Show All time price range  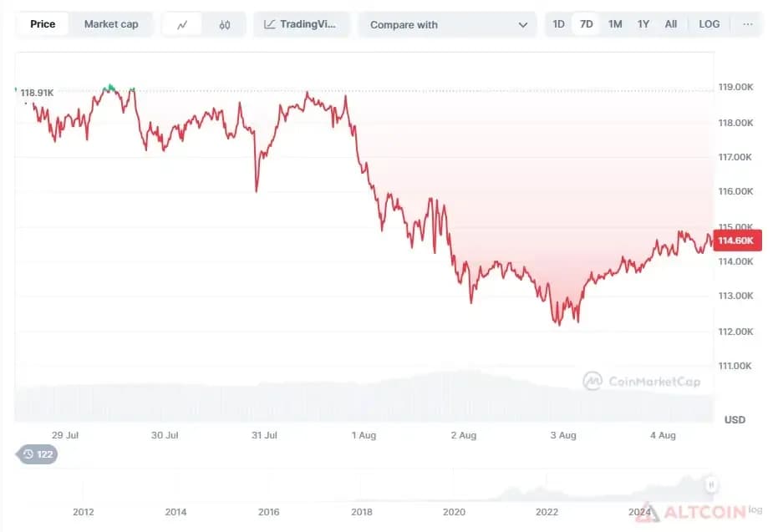click(670, 24)
